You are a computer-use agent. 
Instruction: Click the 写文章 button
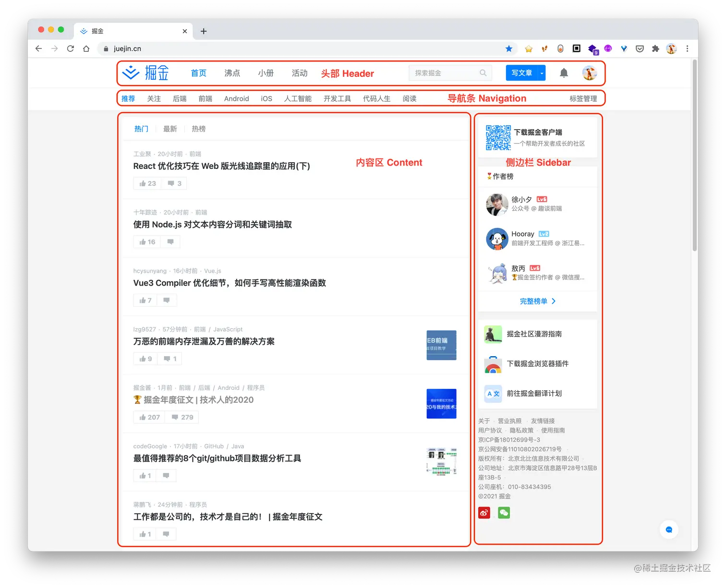pos(522,72)
